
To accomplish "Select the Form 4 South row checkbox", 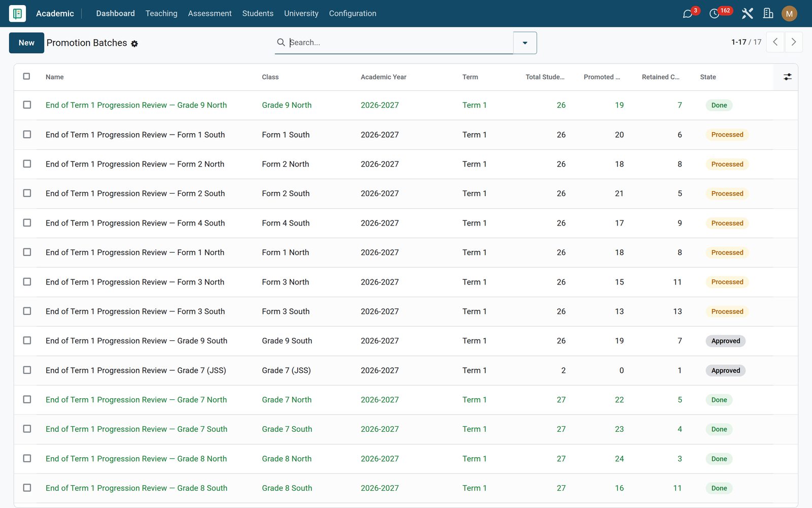I will tap(27, 223).
